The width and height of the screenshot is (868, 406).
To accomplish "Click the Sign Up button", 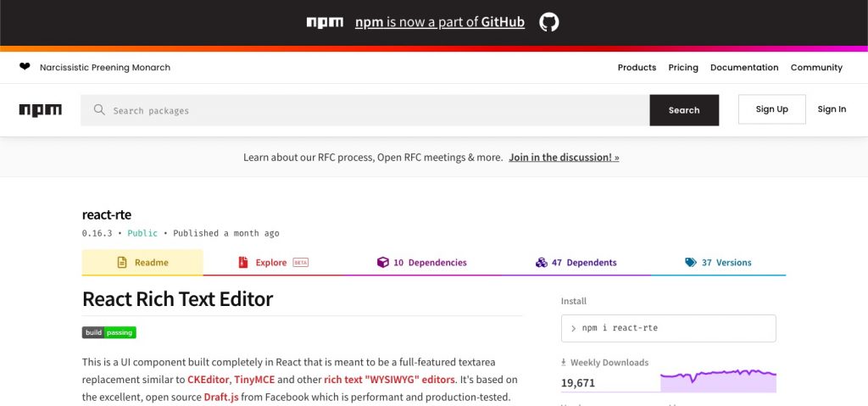I will pyautogui.click(x=771, y=109).
